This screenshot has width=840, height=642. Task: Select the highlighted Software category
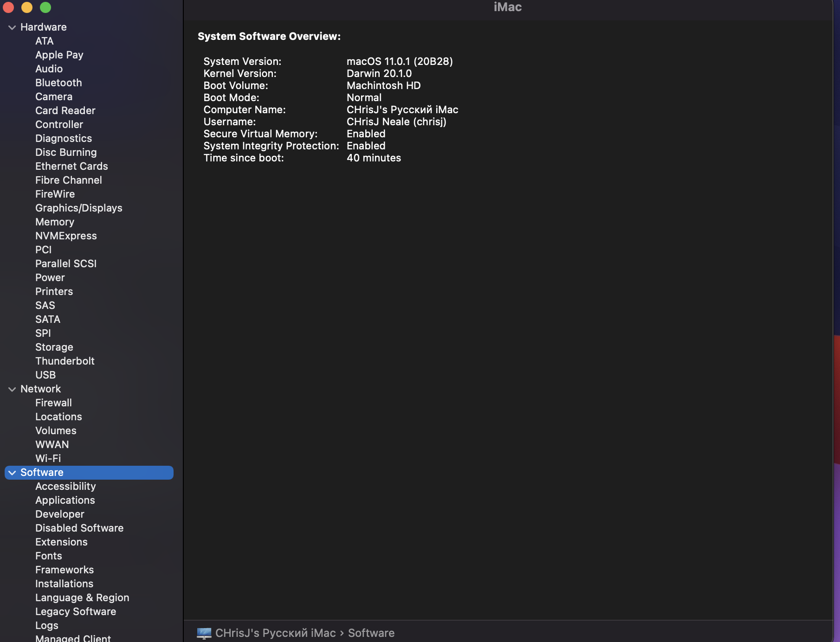pos(89,473)
